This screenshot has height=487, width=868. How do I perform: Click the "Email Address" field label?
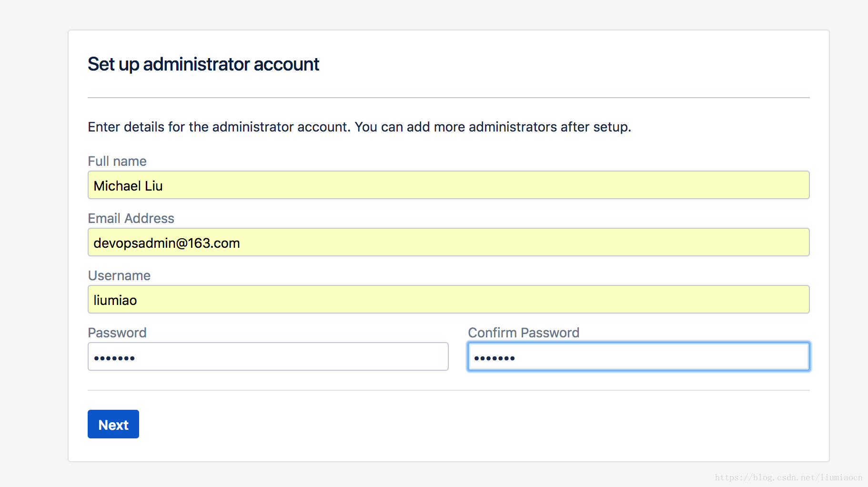tap(131, 218)
